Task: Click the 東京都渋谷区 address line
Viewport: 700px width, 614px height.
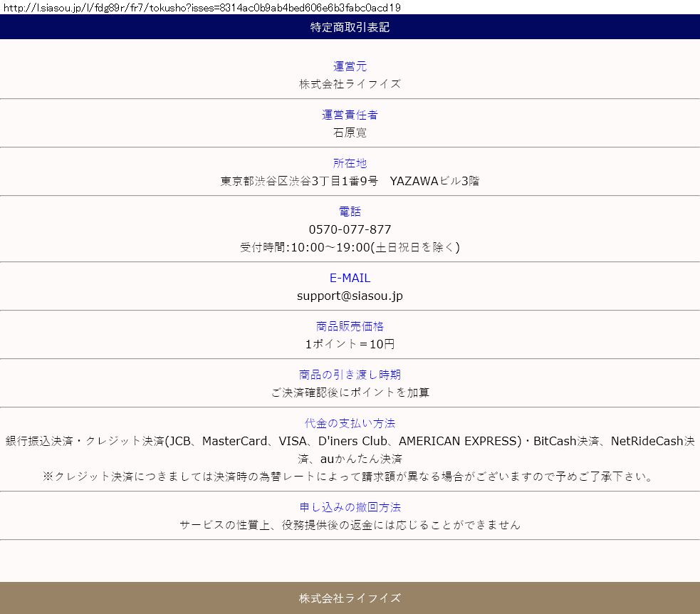Action: click(x=350, y=181)
